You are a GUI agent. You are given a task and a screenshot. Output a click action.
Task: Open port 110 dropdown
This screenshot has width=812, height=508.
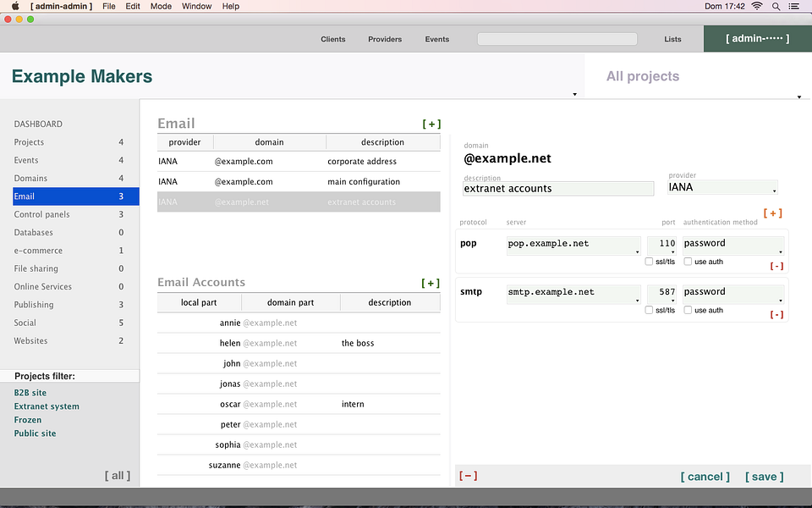[x=661, y=246]
